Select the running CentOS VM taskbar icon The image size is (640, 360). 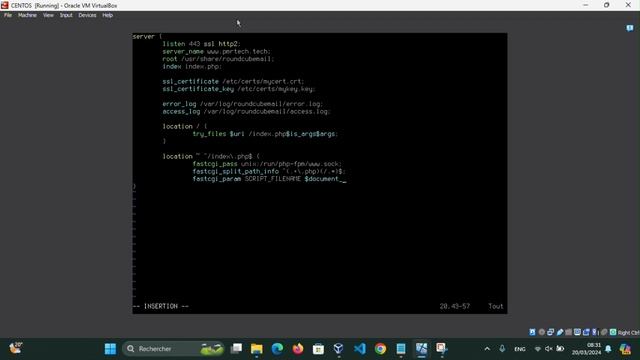click(421, 349)
